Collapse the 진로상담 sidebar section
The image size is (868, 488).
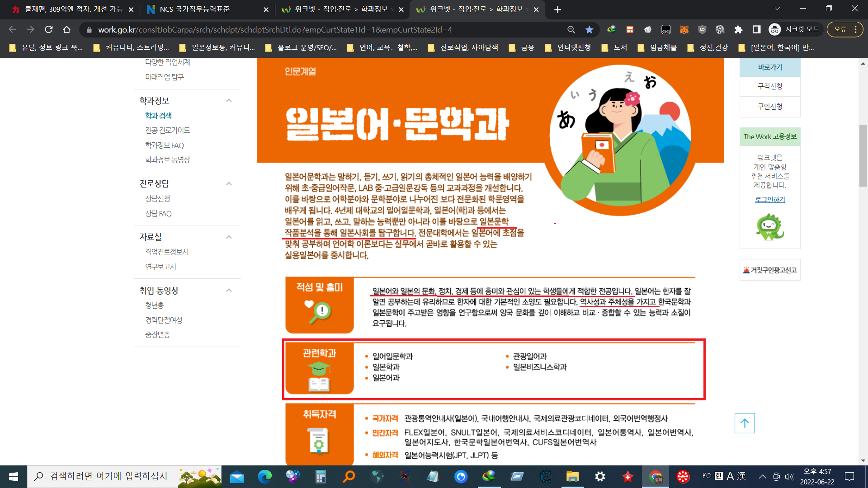pos(229,184)
